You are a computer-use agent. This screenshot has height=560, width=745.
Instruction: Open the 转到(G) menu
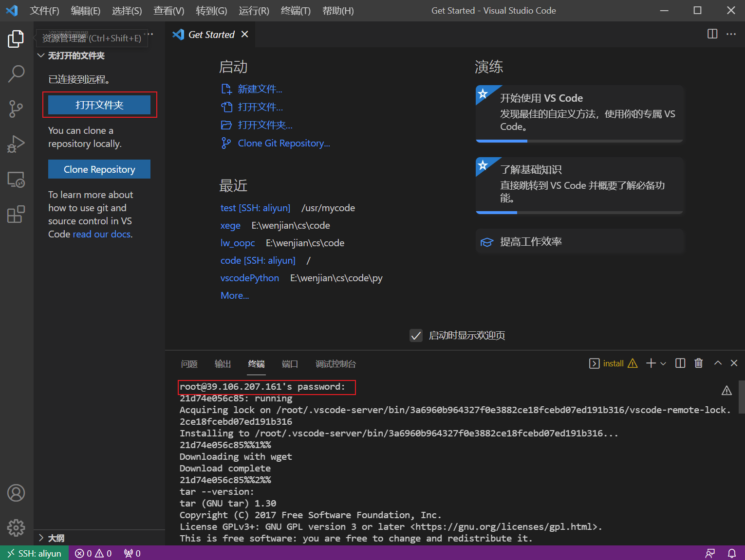tap(211, 11)
